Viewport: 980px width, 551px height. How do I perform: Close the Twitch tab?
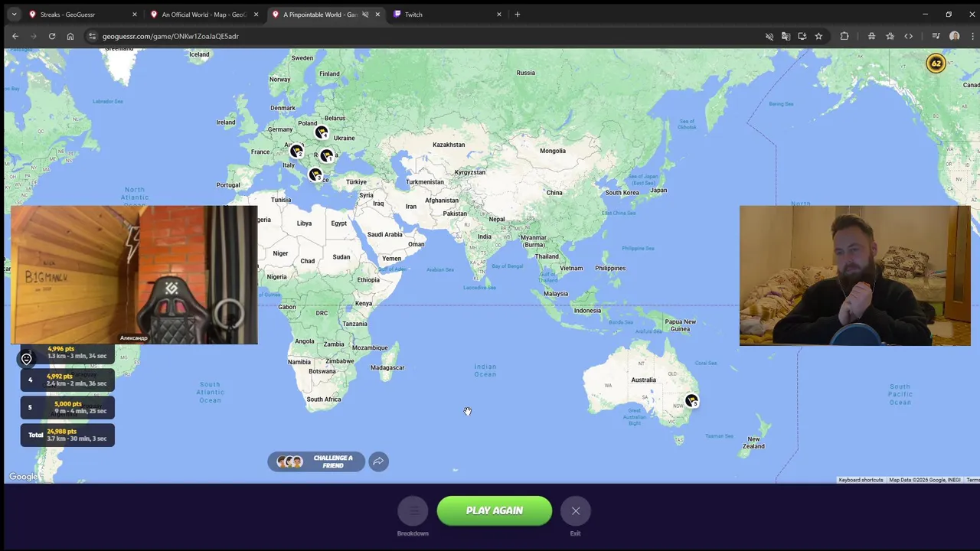pos(499,15)
